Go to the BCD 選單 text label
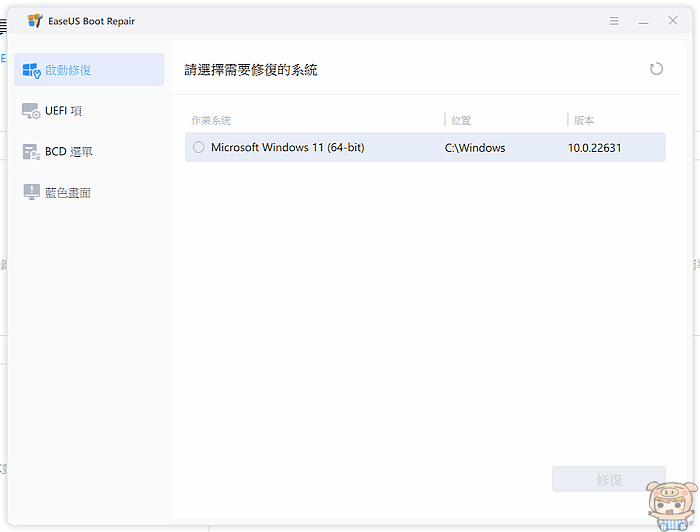 click(69, 152)
